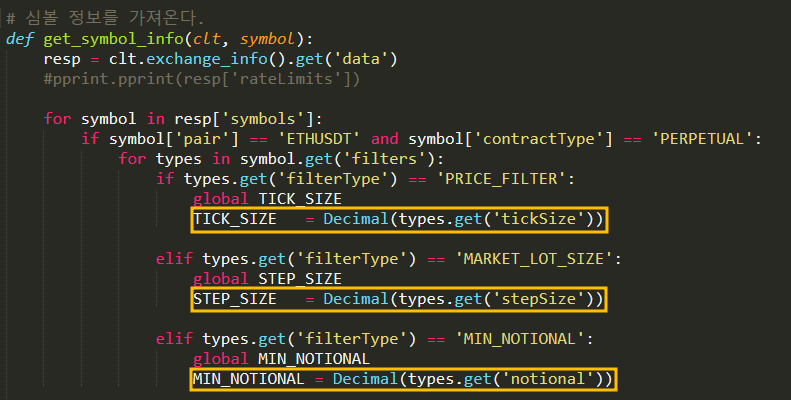Screen dimensions: 791x400
Task: Click 'global TICK_SIZE' declaration line
Action: click(267, 199)
